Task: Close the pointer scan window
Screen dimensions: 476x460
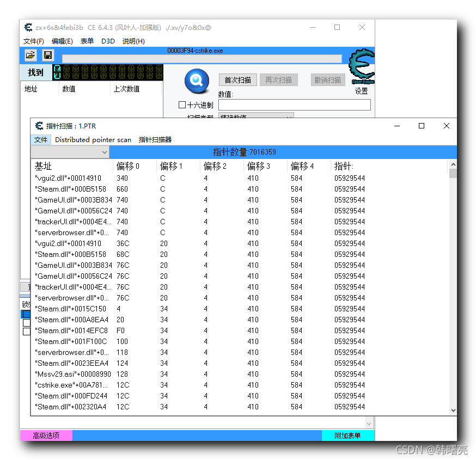Action: pos(446,126)
